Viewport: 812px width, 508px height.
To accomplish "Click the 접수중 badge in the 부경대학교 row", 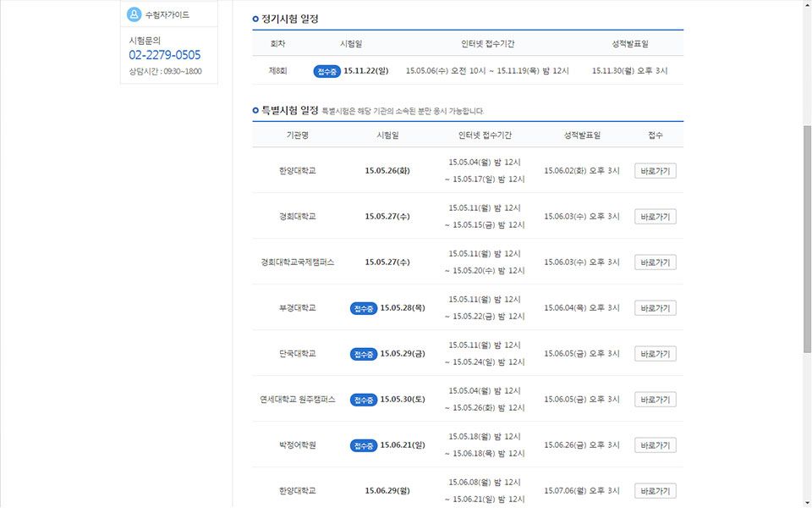I will click(364, 308).
